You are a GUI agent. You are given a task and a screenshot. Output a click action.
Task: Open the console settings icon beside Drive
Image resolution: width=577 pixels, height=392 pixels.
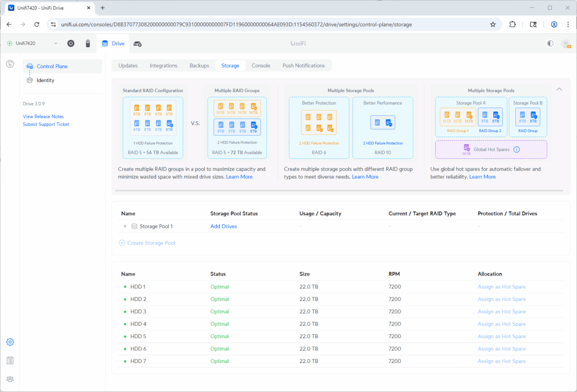tap(138, 43)
